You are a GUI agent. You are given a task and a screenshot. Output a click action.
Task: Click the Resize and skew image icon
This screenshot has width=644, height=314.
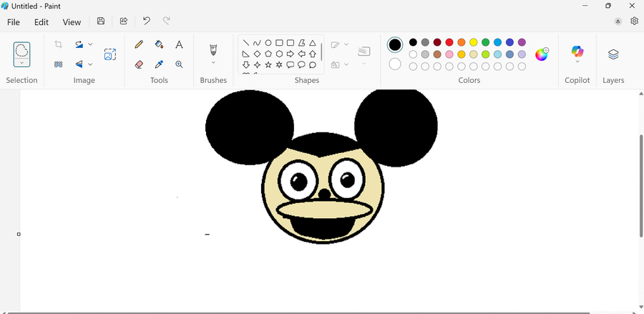tap(110, 54)
